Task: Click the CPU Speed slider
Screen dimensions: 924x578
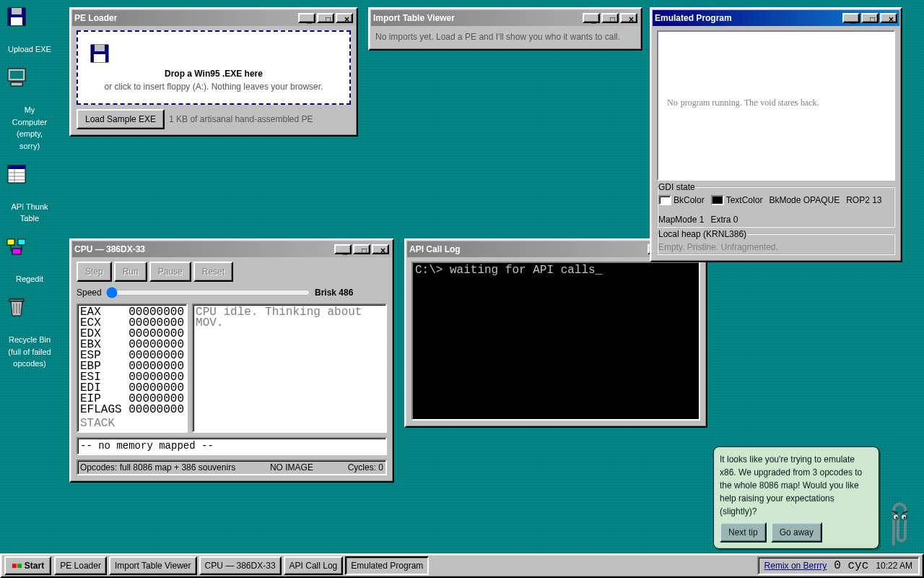Action: tap(208, 293)
